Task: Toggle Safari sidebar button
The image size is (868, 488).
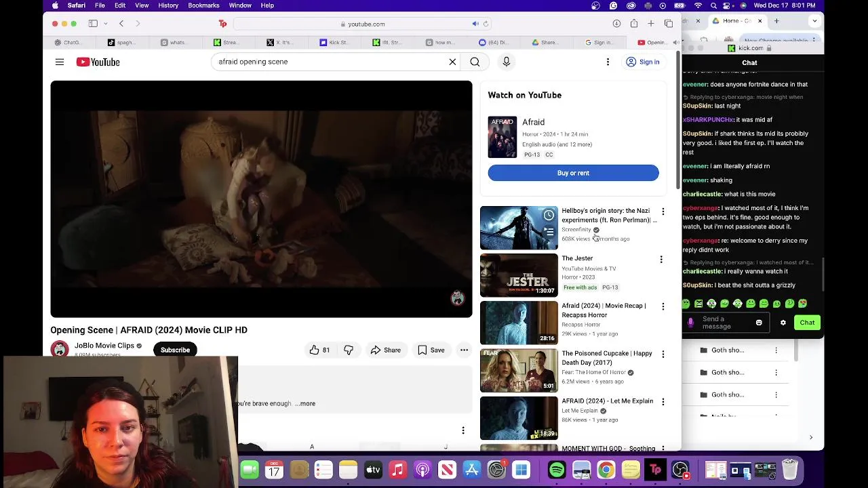Action: pyautogui.click(x=93, y=24)
